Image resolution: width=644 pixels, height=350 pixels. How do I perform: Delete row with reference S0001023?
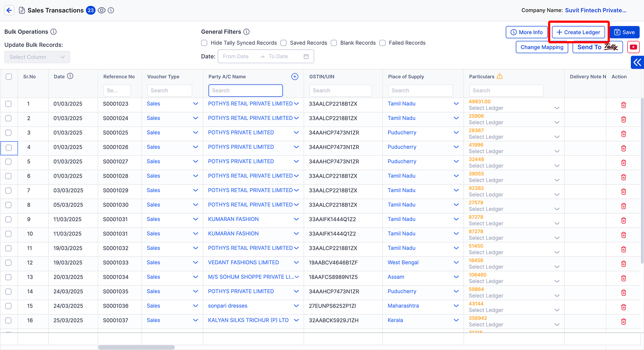(623, 105)
